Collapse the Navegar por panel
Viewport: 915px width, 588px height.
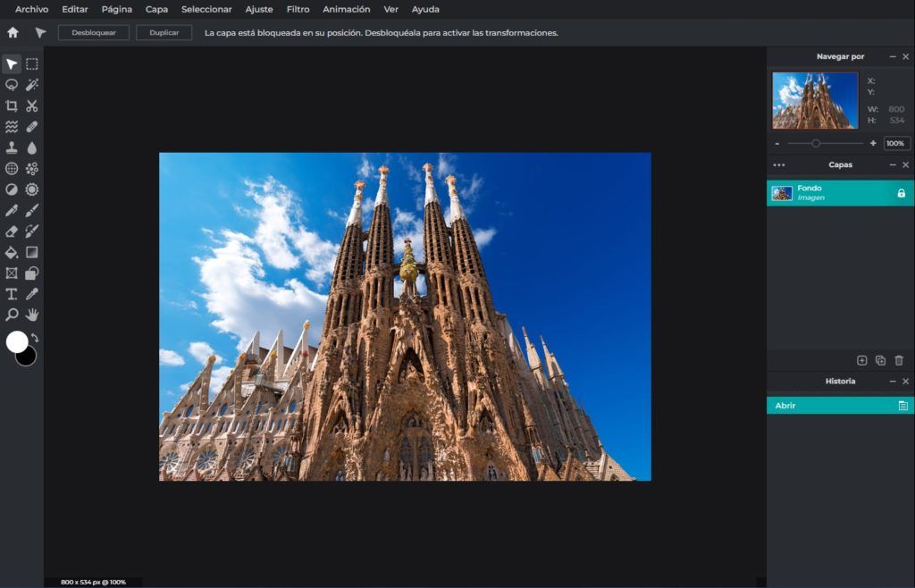coord(892,56)
